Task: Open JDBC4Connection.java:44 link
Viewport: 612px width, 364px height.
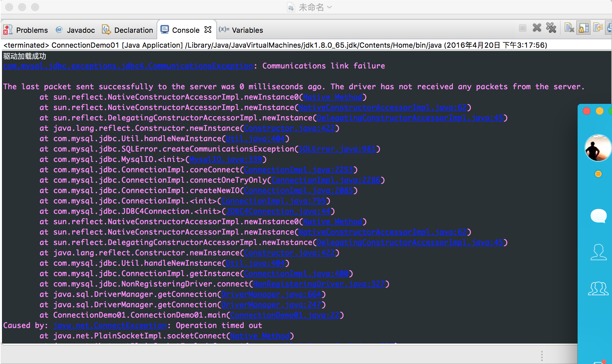Action: tap(278, 212)
